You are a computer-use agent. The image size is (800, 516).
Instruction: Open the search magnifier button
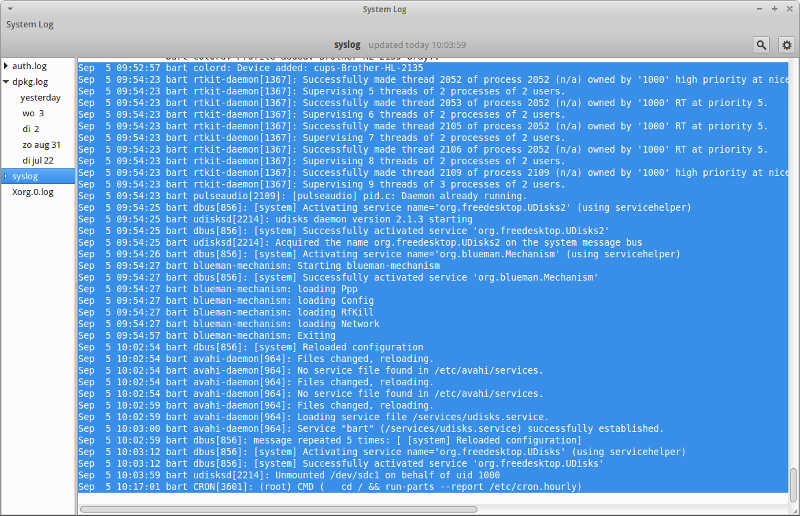coord(761,45)
